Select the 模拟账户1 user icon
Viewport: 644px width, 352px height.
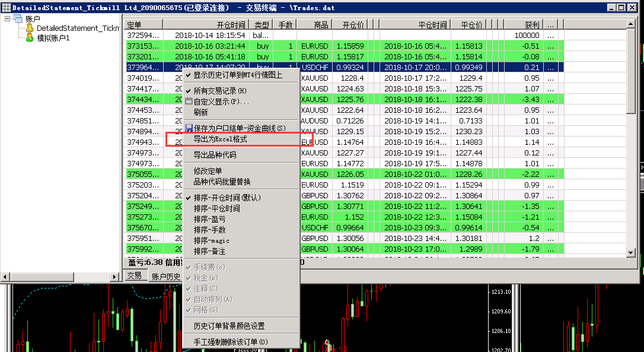pos(30,37)
